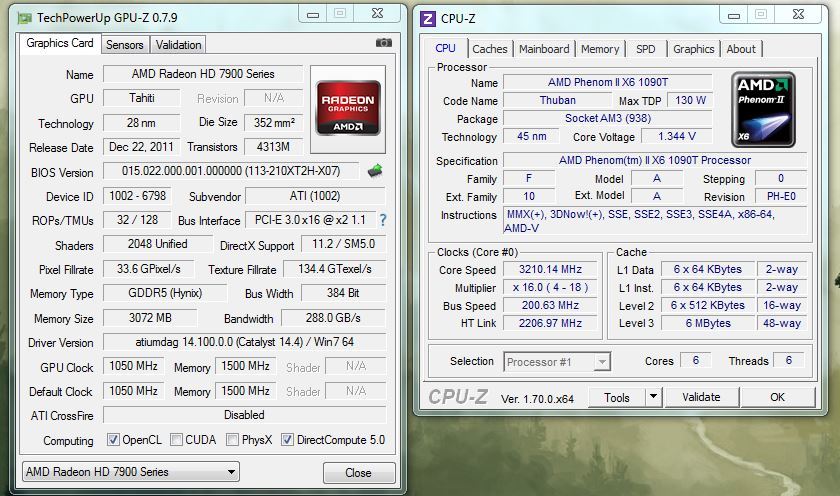Open the SPD tab in CPU-Z
Image resolution: width=840 pixels, height=496 pixels.
pos(646,49)
